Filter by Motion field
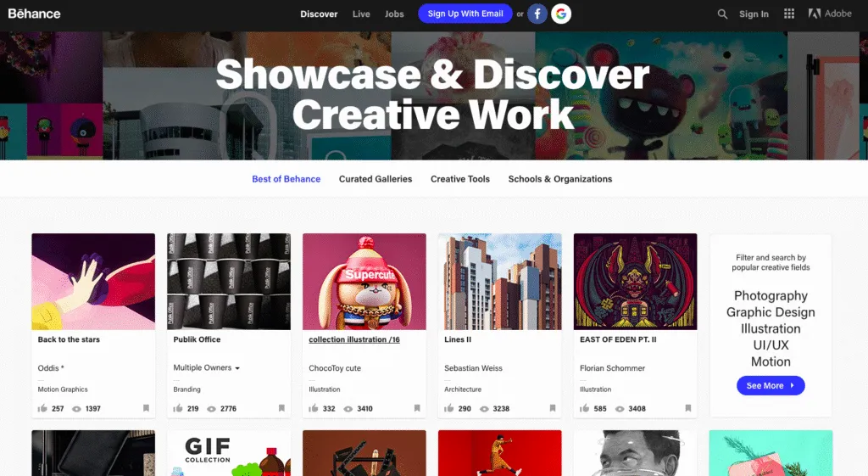This screenshot has height=476, width=868. (771, 361)
